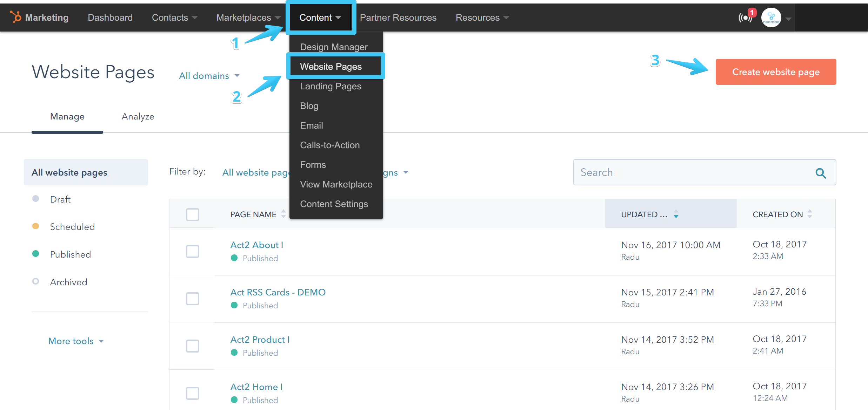Open the All domains dropdown
The image size is (868, 410).
click(209, 76)
